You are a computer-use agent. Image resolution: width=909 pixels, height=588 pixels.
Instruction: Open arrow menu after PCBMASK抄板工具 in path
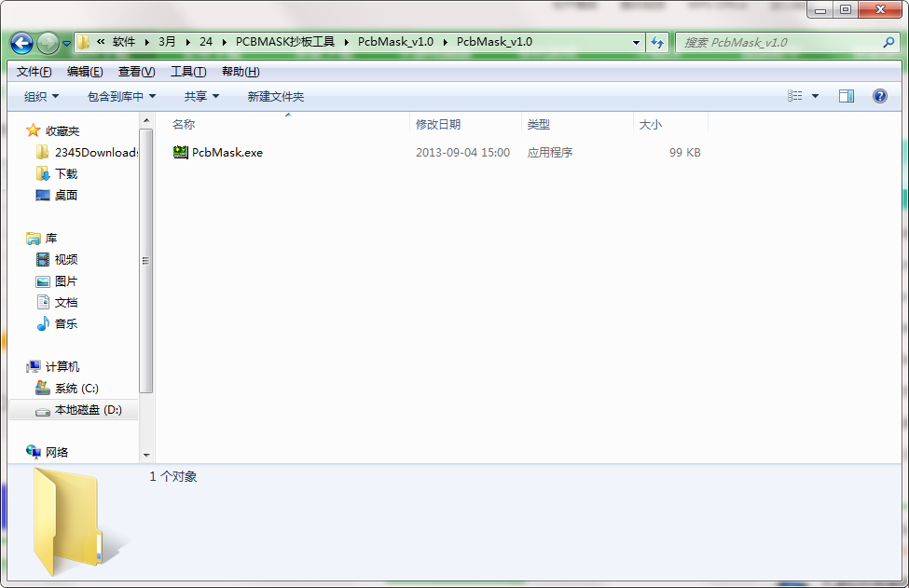(x=347, y=42)
